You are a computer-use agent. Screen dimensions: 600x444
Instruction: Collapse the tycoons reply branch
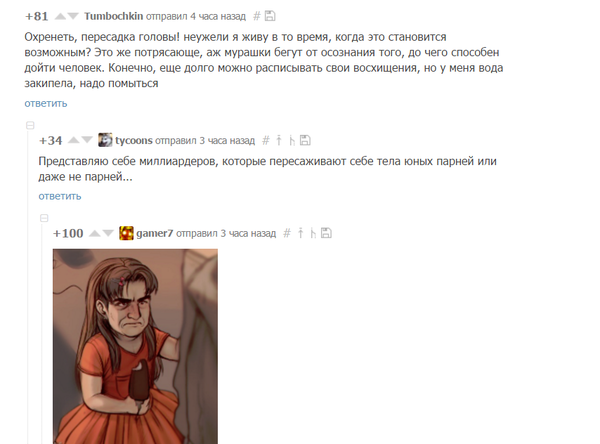[x=30, y=126]
